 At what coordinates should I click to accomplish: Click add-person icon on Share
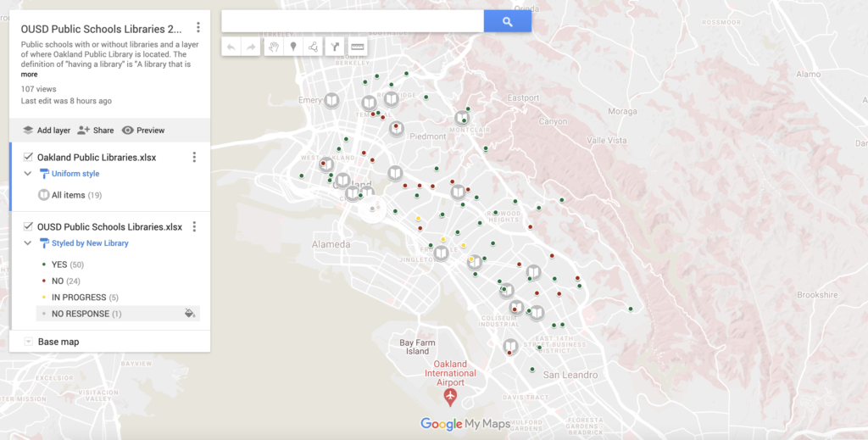point(84,130)
